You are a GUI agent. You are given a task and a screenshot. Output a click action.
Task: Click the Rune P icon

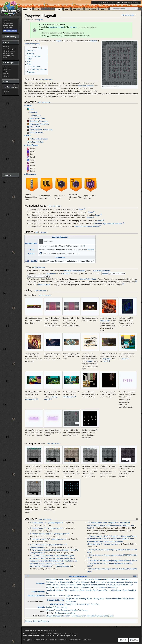tap(28, 160)
